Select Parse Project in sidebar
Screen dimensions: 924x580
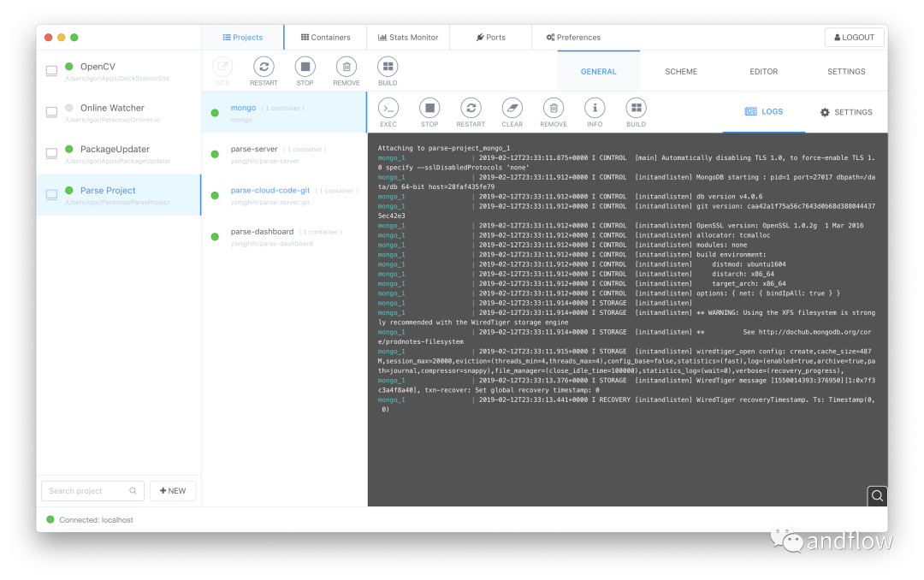(x=118, y=194)
